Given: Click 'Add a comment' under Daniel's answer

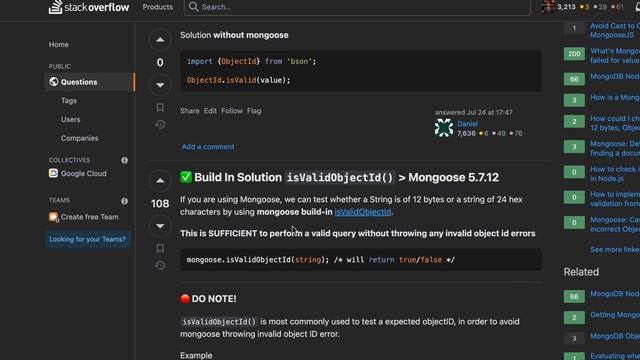Looking at the screenshot, I should point(208,147).
